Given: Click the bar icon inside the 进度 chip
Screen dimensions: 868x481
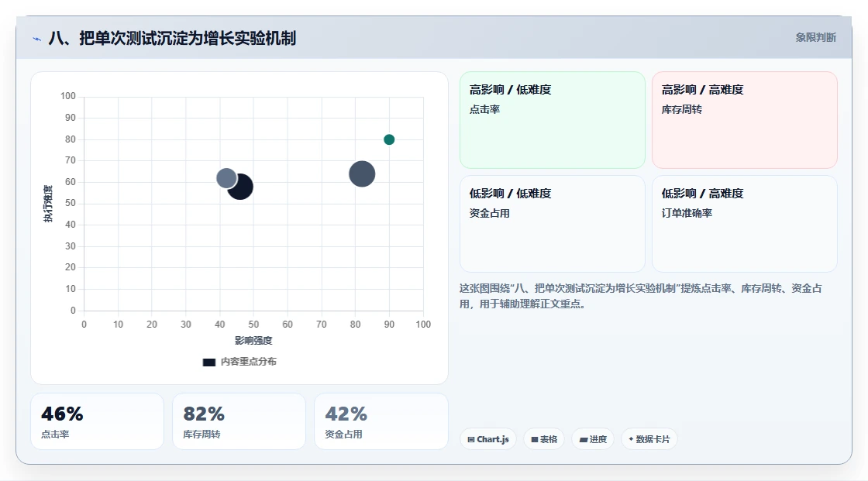Looking at the screenshot, I should click(x=584, y=439).
